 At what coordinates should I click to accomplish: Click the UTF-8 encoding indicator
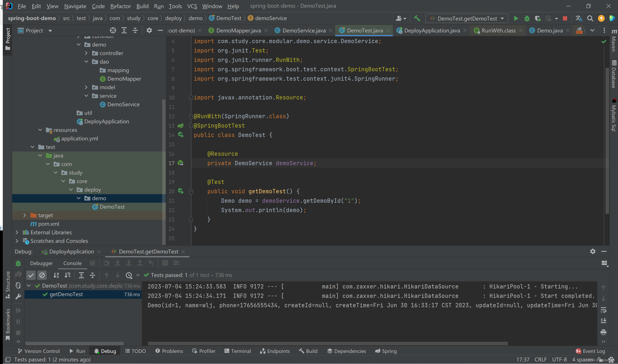(x=559, y=360)
